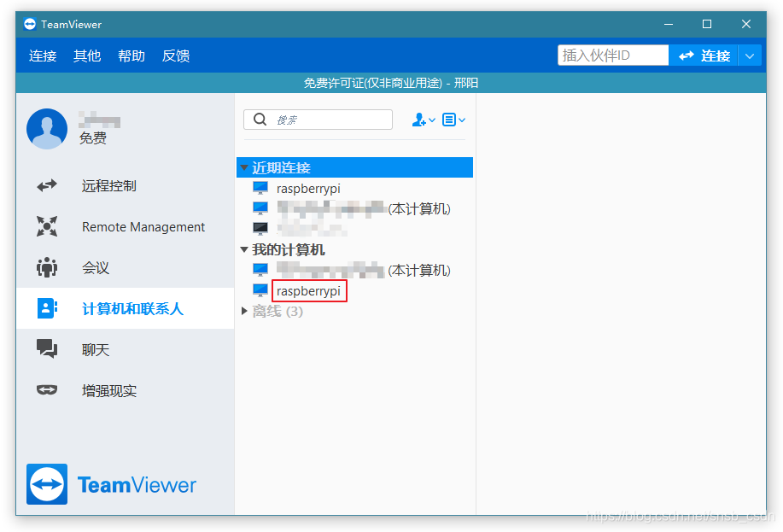
Task: Click the 免费许可证 license banner
Action: [x=391, y=83]
